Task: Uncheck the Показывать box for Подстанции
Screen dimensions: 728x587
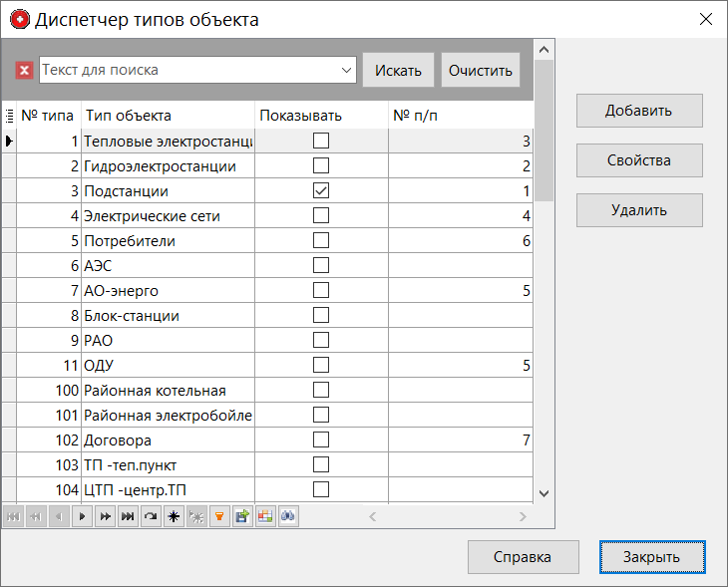Action: pyautogui.click(x=321, y=190)
